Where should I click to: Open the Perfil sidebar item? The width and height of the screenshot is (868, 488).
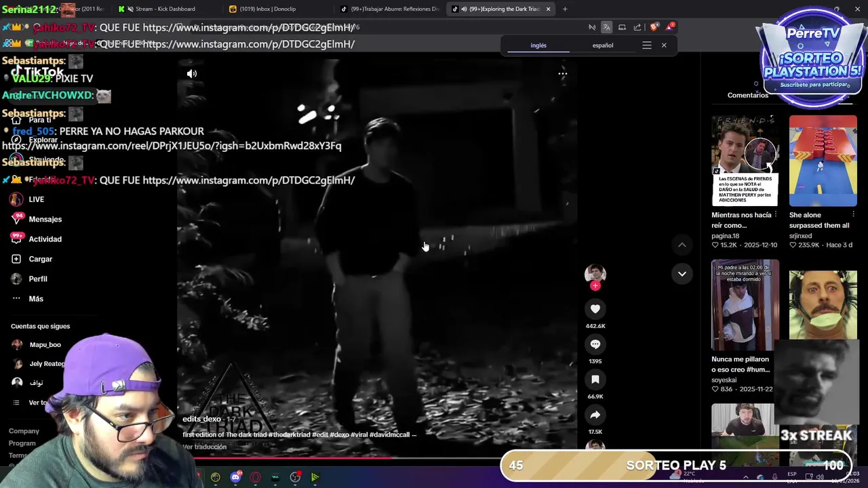[38, 279]
